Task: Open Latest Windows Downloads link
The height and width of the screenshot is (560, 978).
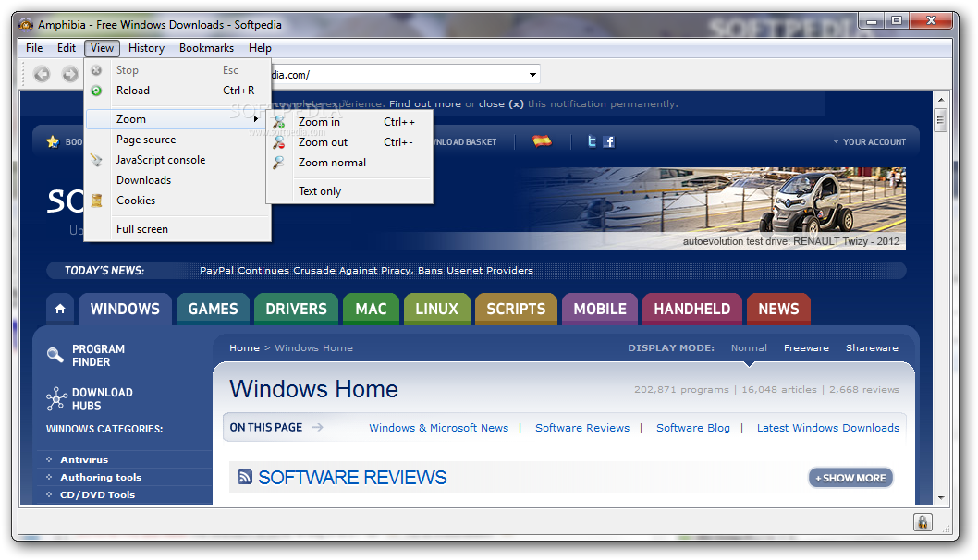Action: pos(828,428)
